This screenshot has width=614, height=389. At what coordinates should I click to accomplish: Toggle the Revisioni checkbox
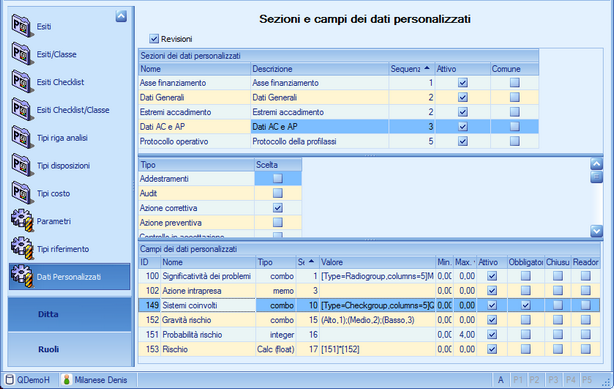(154, 39)
